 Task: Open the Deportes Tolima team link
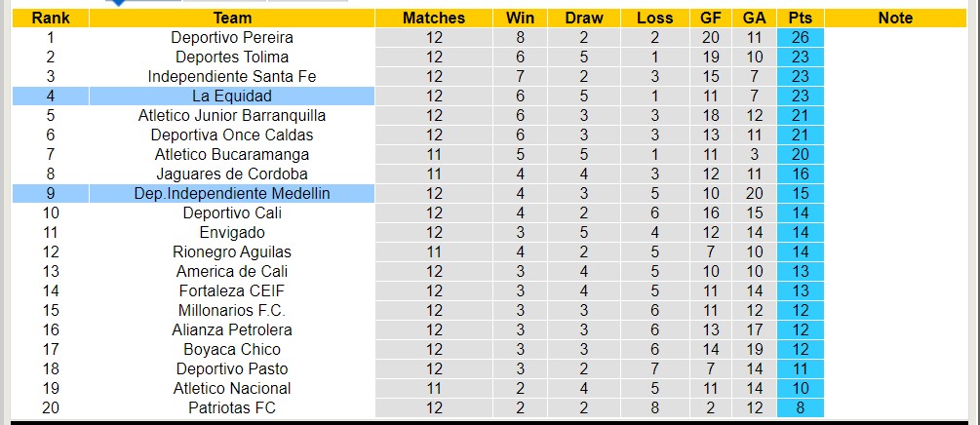pyautogui.click(x=232, y=57)
